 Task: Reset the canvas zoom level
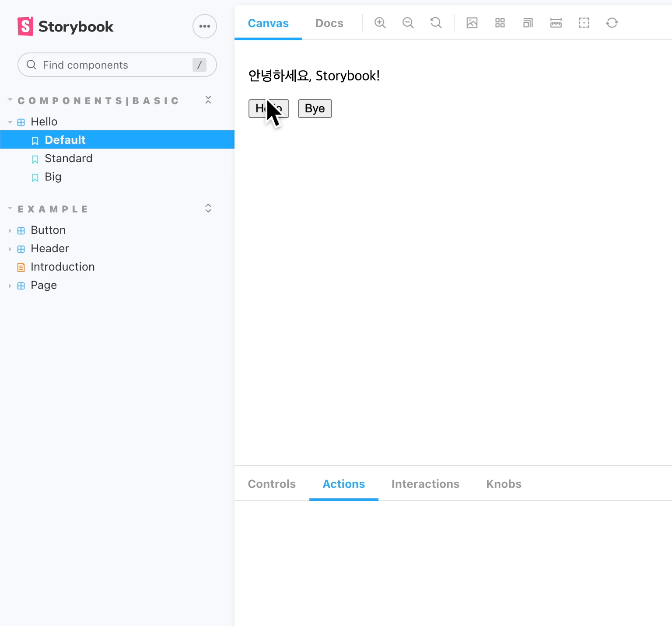click(436, 23)
